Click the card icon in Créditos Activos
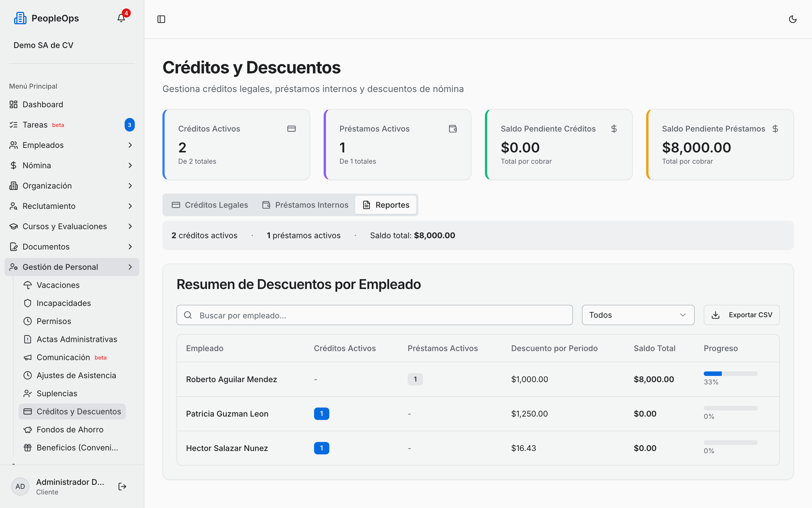This screenshot has height=508, width=812. [291, 129]
